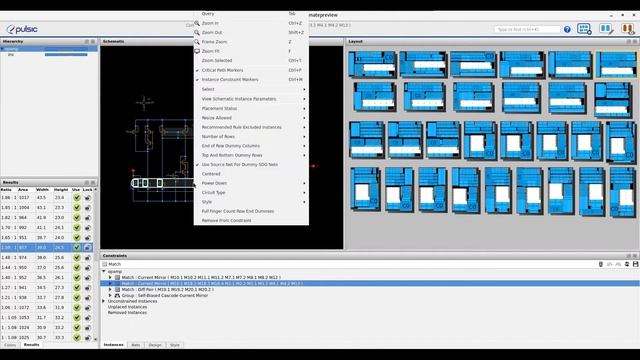The image size is (640, 360).
Task: Open the help question mark icon
Action: tap(567, 29)
